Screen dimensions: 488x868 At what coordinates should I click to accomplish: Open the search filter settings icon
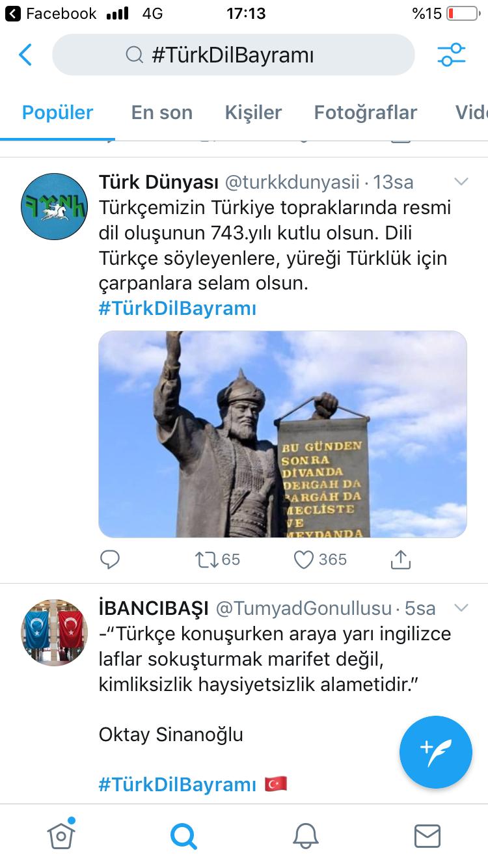452,55
